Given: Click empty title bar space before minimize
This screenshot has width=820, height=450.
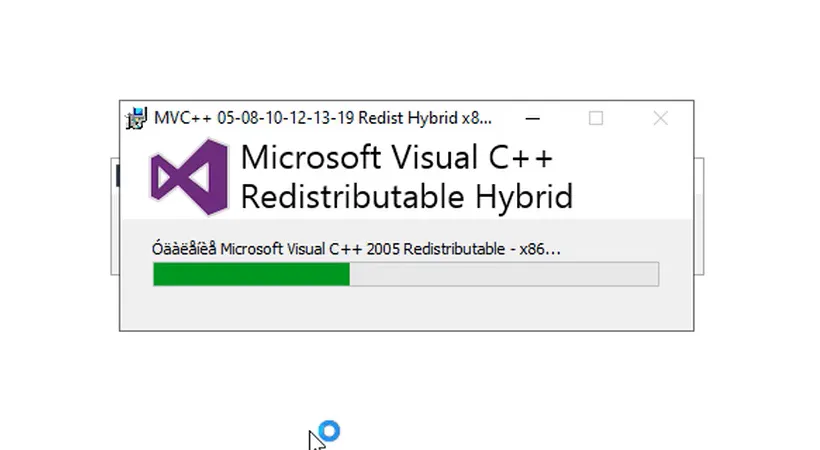Looking at the screenshot, I should [x=508, y=118].
